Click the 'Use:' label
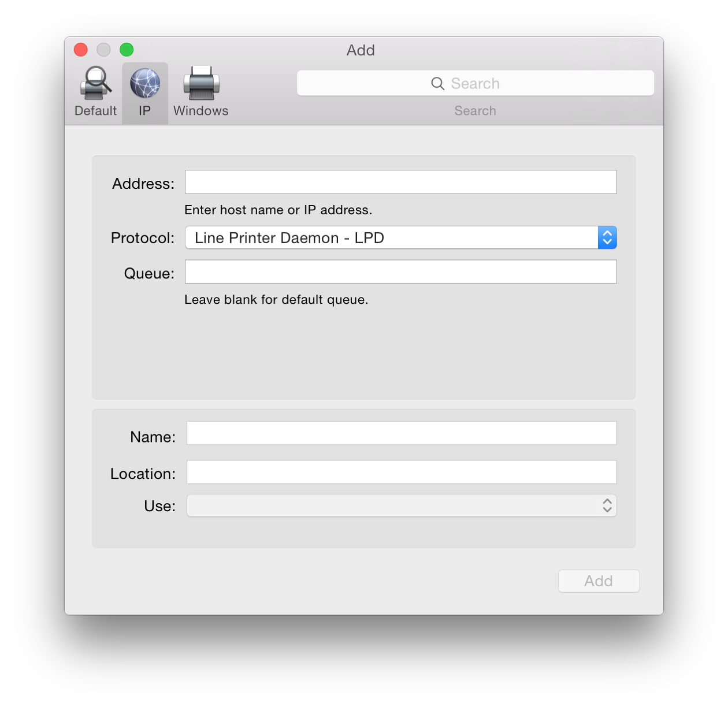This screenshot has height=707, width=728. 160,506
